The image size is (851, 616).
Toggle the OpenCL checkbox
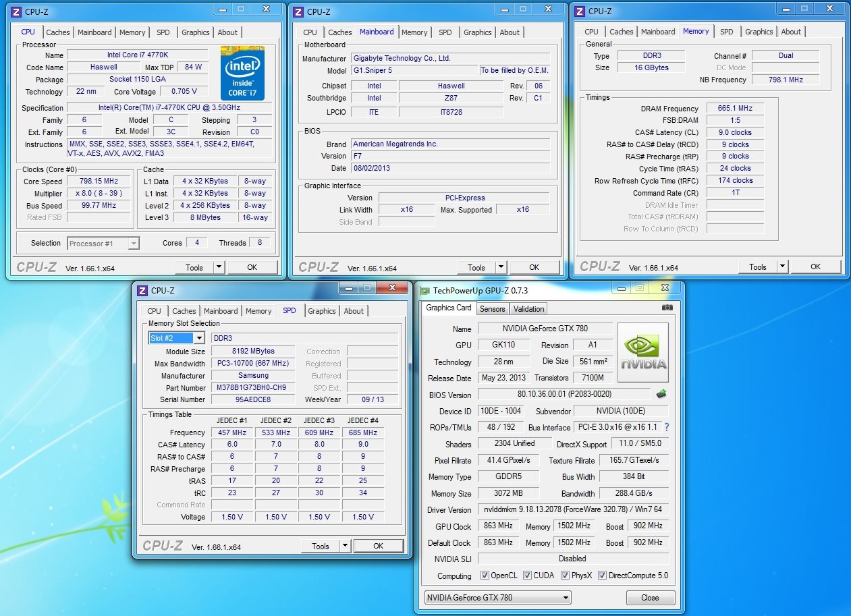click(485, 576)
